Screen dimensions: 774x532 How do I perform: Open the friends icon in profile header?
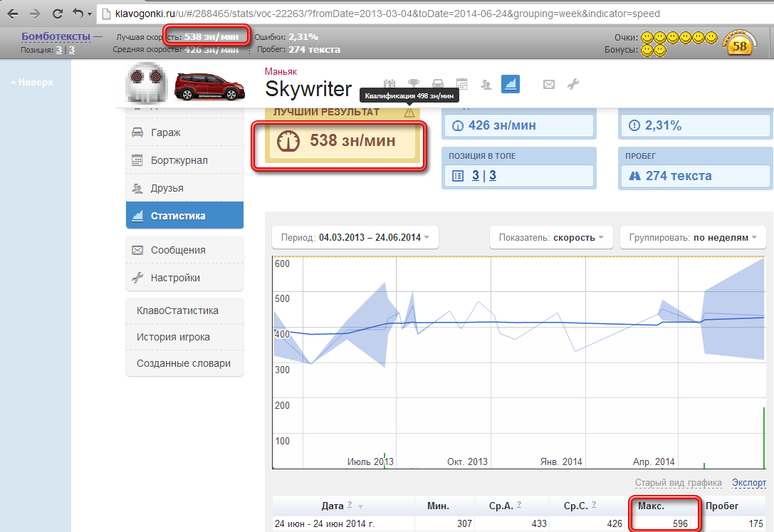pos(486,84)
